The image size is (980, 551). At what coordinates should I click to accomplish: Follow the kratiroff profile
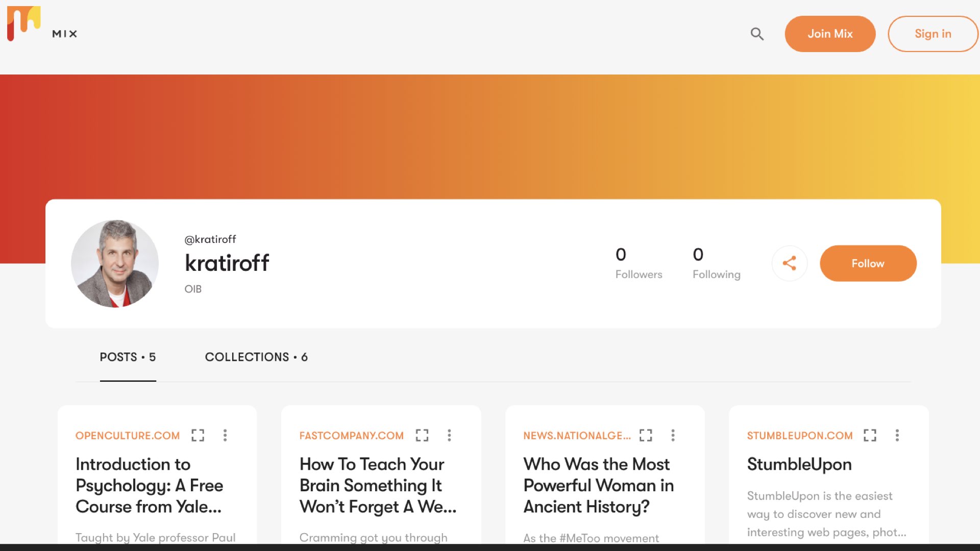tap(868, 263)
